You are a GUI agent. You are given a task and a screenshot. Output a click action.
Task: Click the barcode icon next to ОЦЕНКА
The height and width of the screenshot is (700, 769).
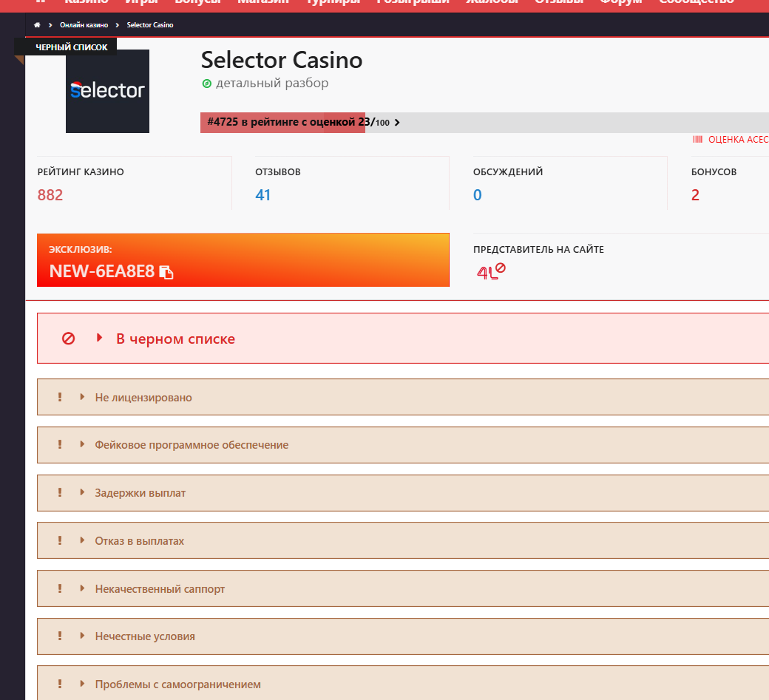point(697,139)
